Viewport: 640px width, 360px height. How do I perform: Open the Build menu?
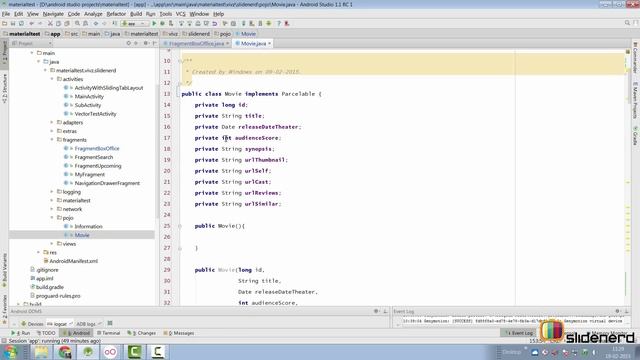point(136,14)
